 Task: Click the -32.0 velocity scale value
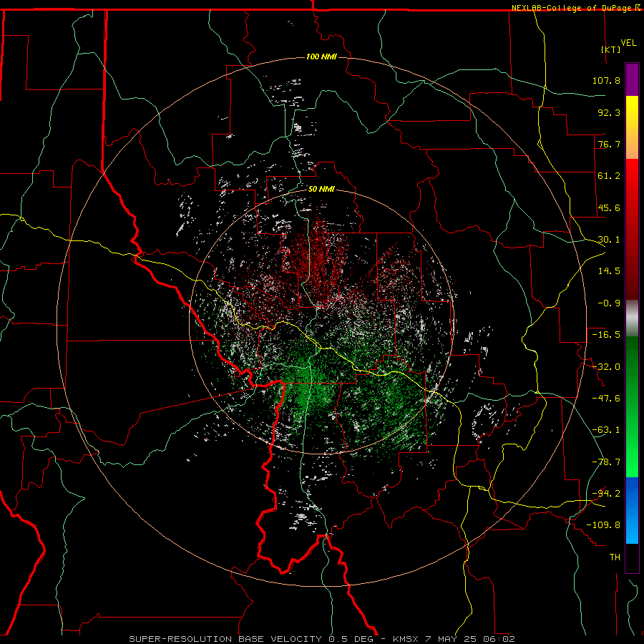[x=606, y=367]
